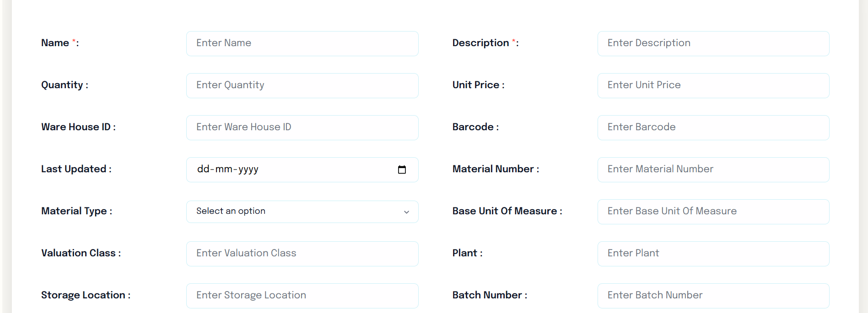Click the Base Unit Of Measure label
This screenshot has width=868, height=313.
507,211
